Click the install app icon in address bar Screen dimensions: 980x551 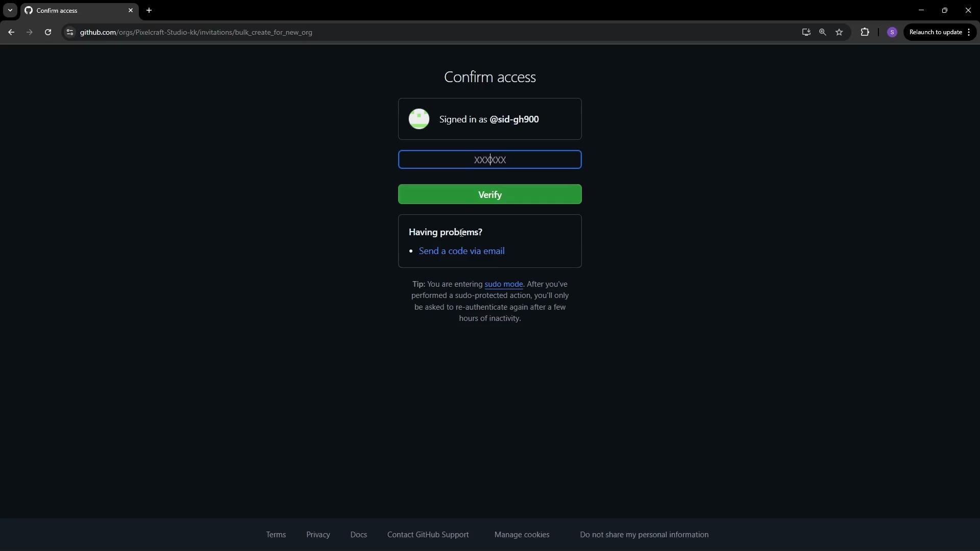pos(806,32)
